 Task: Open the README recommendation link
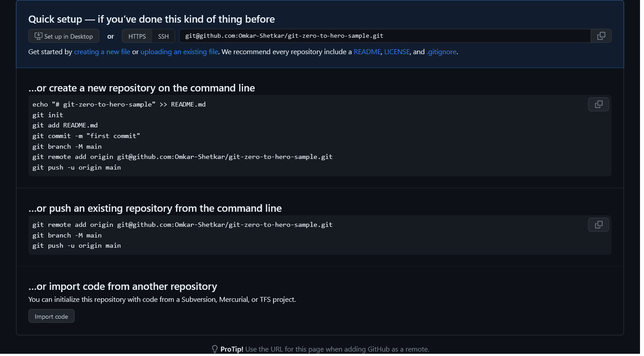coord(367,52)
